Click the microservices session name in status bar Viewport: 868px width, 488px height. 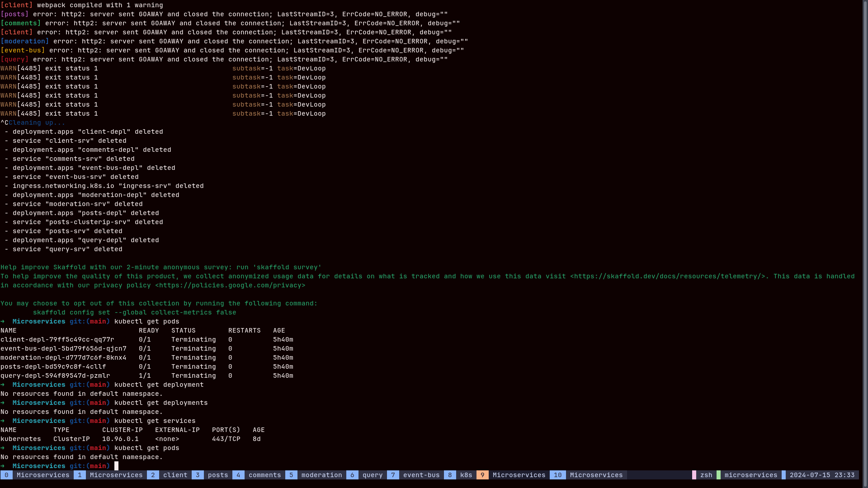[x=749, y=475]
